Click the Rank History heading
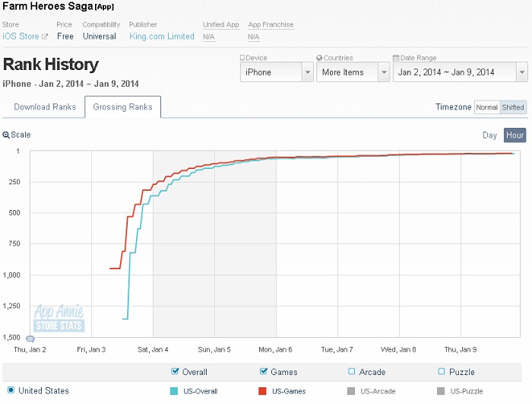 [x=51, y=64]
